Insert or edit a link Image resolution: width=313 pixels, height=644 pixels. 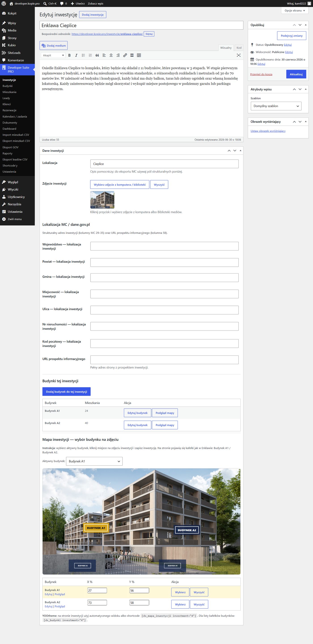(125, 55)
